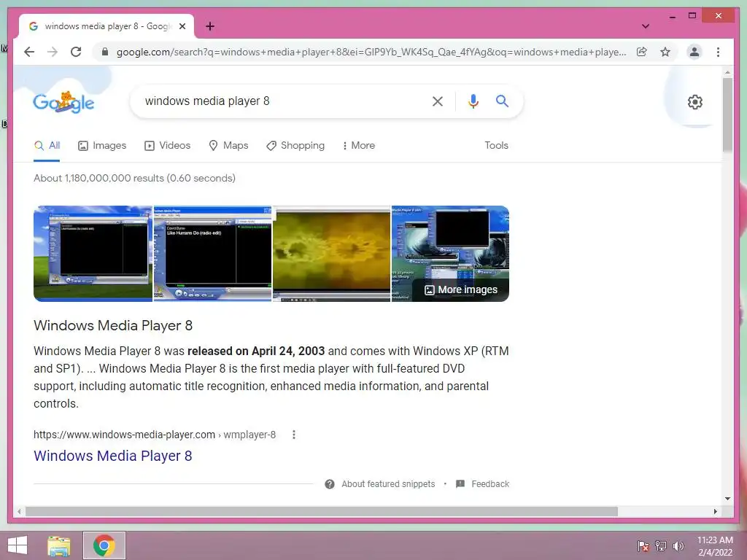
Task: Reload the current page
Action: point(76,52)
